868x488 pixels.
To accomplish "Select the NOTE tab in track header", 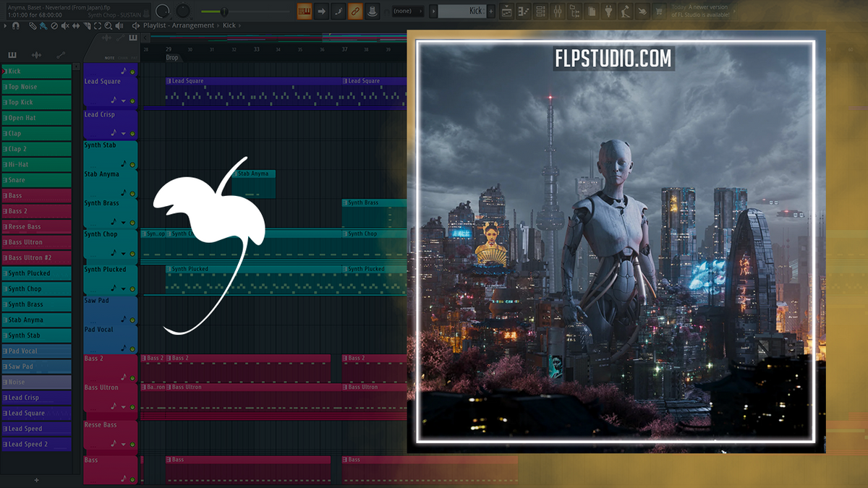I will (109, 58).
